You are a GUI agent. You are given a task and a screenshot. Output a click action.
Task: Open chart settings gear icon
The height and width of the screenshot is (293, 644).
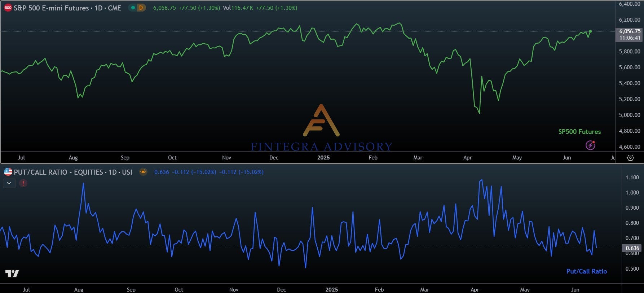pyautogui.click(x=630, y=158)
